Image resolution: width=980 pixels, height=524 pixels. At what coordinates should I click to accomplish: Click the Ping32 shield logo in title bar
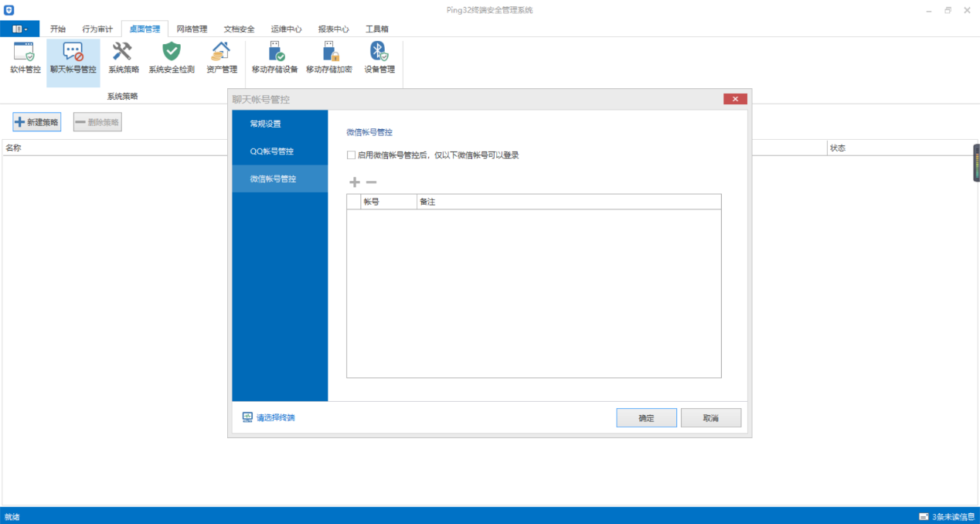point(9,10)
